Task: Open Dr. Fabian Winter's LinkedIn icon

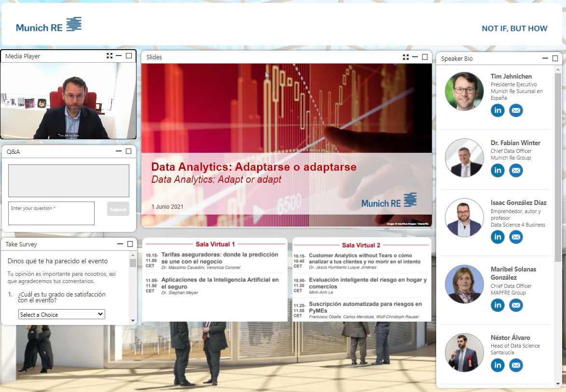Action: [497, 170]
